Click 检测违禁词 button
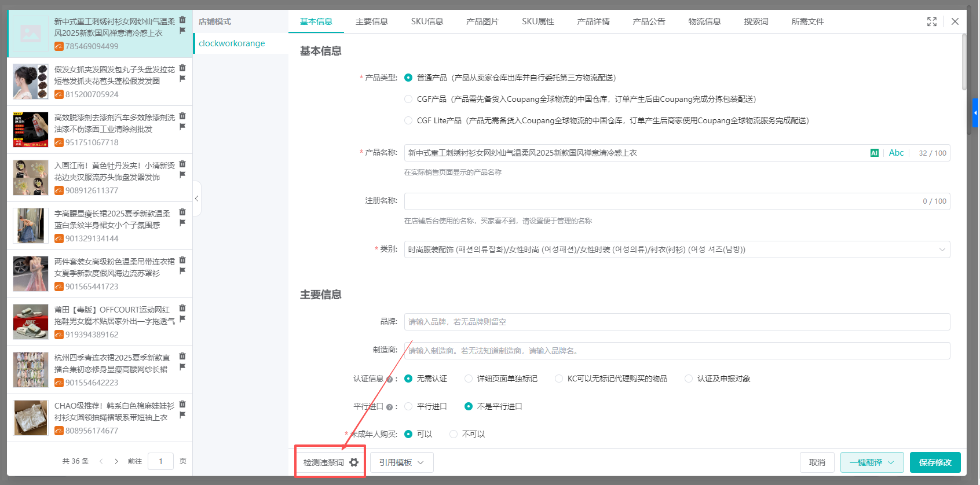This screenshot has width=980, height=485. click(x=324, y=462)
